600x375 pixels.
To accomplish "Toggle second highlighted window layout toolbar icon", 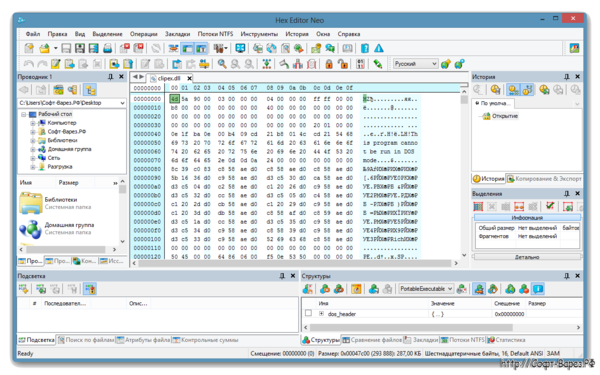I will pos(201,48).
